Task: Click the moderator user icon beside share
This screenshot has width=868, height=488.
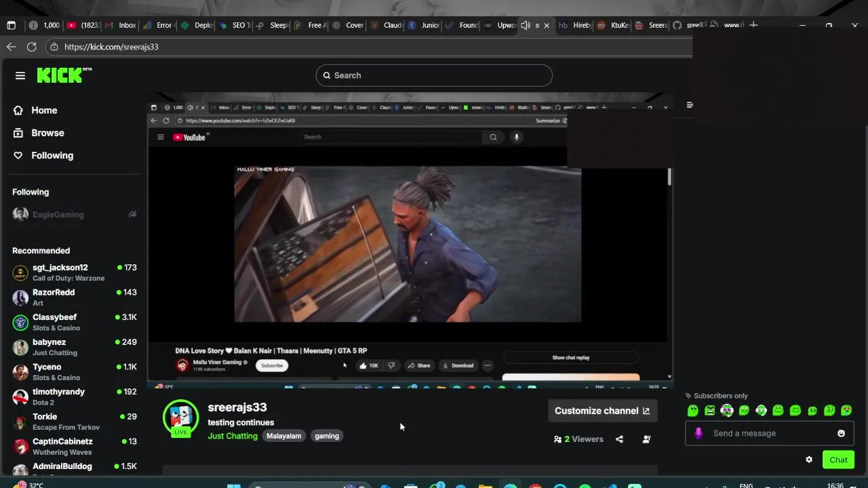Action: pyautogui.click(x=646, y=439)
